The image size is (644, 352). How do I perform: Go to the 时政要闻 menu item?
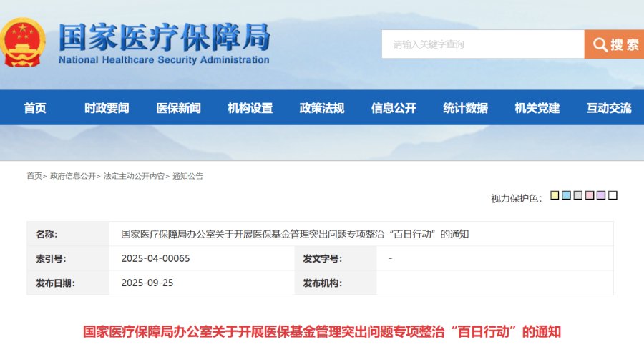[107, 108]
